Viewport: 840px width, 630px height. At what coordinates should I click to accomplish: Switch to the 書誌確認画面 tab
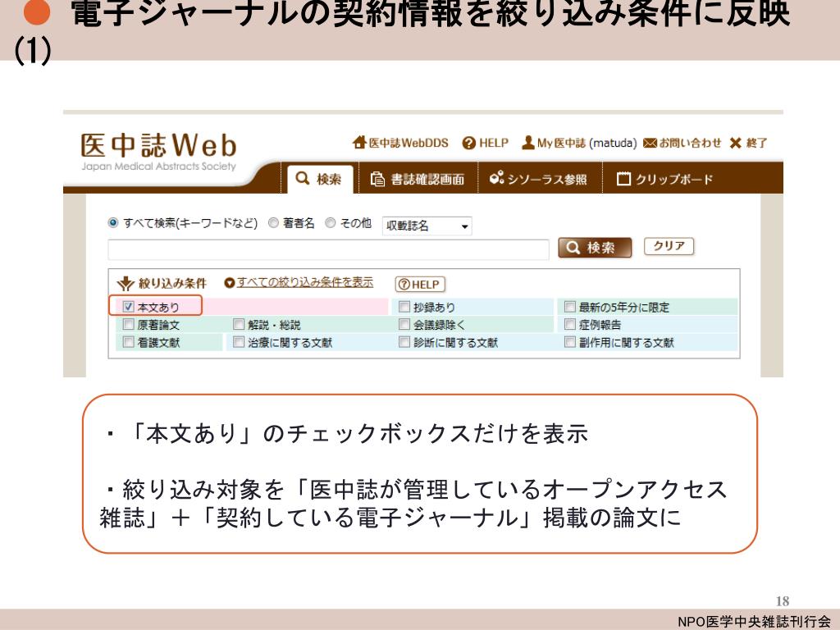coord(418,179)
